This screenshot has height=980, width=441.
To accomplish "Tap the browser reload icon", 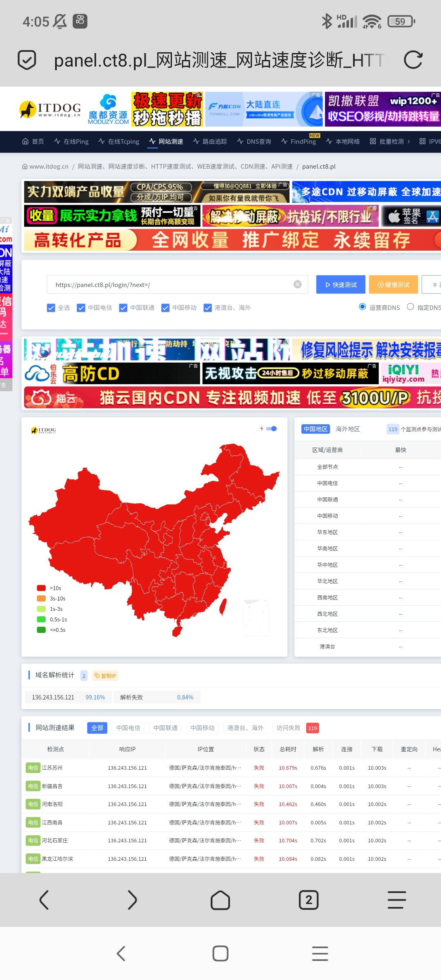I will (413, 60).
